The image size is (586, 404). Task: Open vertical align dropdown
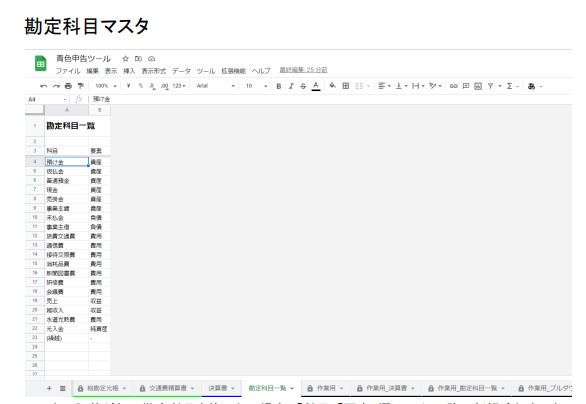point(401,86)
